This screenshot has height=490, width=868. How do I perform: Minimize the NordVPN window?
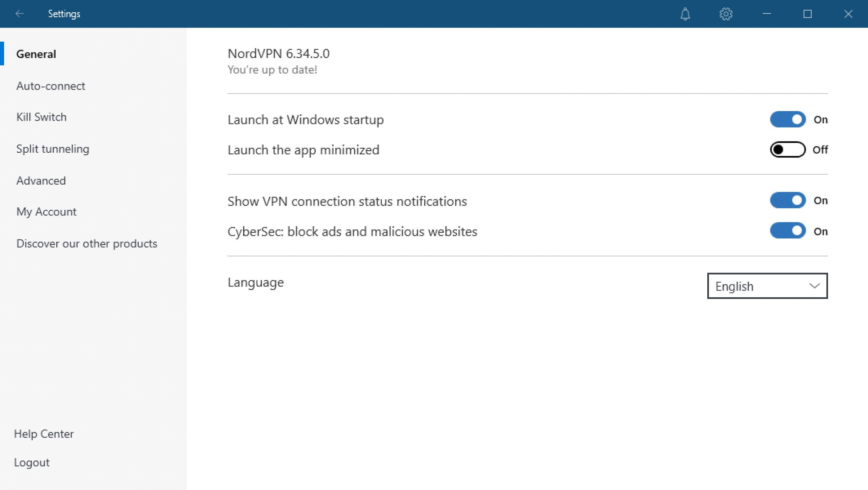(767, 14)
